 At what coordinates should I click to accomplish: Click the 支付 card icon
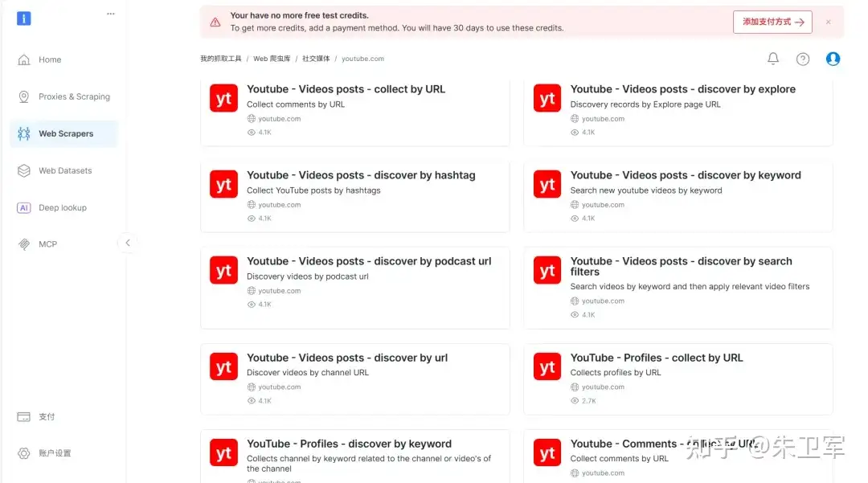[x=24, y=416]
